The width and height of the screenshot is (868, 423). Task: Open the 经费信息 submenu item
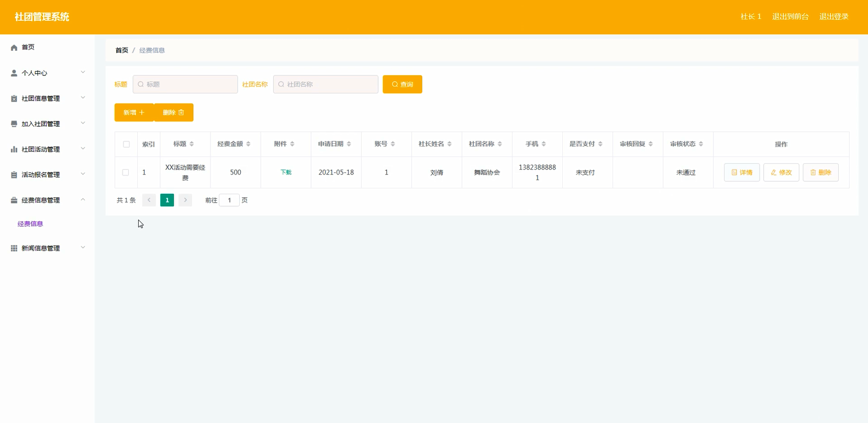[x=30, y=224]
